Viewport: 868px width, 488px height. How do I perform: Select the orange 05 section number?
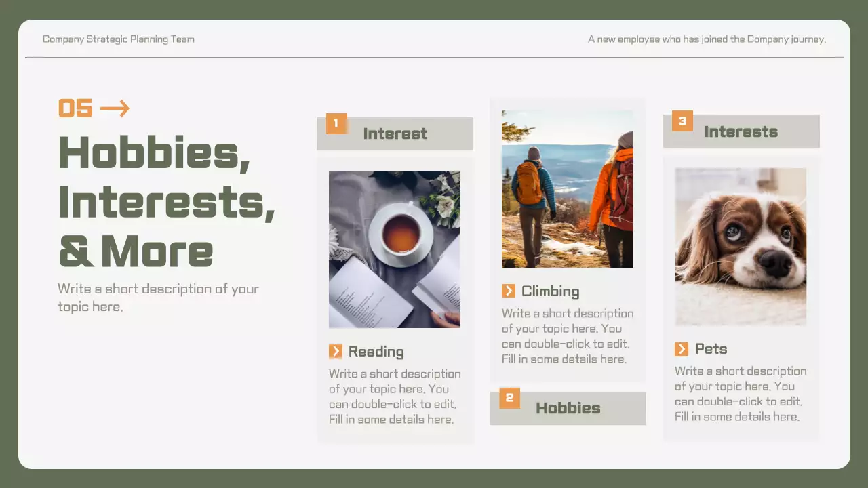pos(75,108)
